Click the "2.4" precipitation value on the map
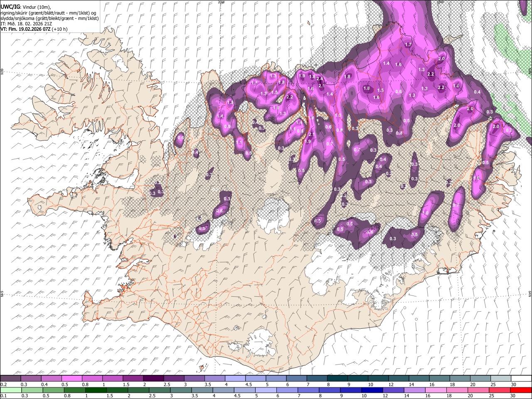Viewport: 532px width, 399px height. tap(320, 79)
